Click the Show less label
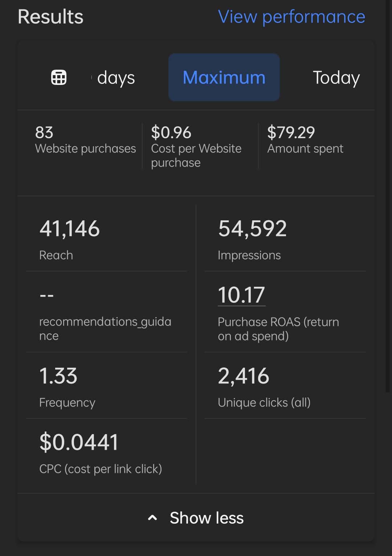The image size is (392, 556). (207, 518)
